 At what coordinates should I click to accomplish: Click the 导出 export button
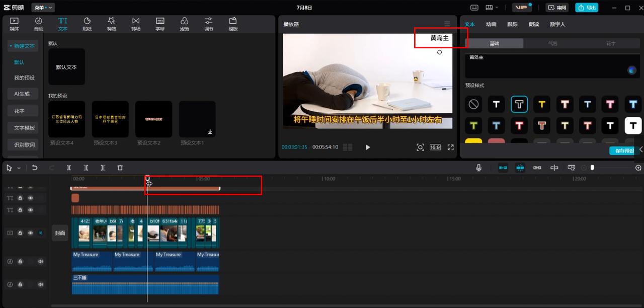(x=587, y=8)
